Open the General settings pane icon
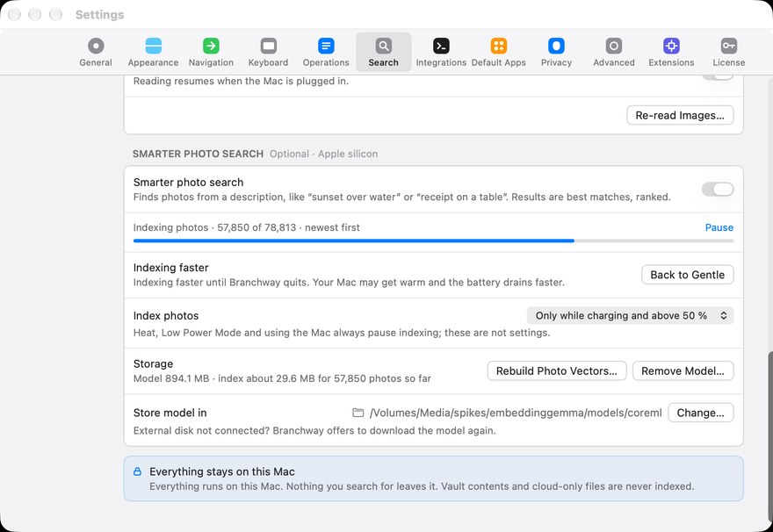 (96, 46)
